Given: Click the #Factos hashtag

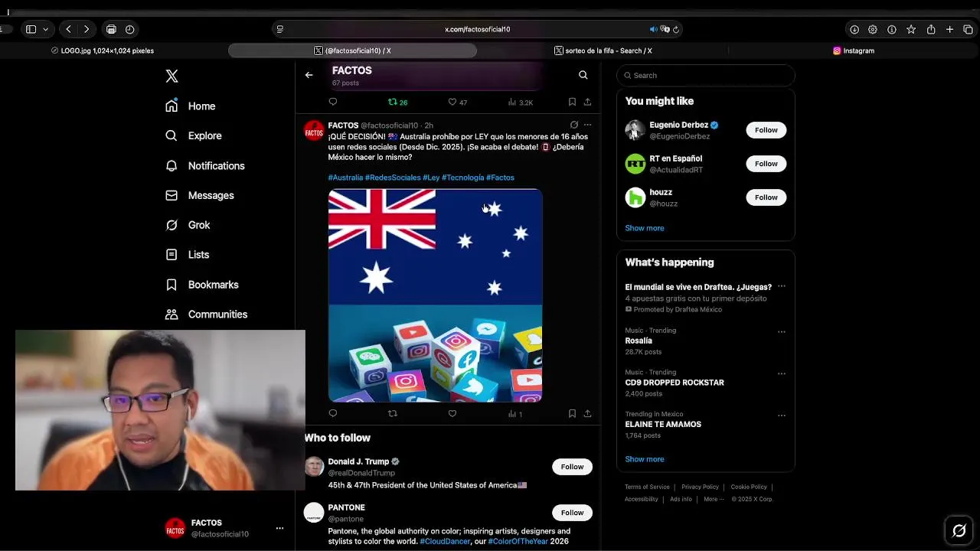Looking at the screenshot, I should pyautogui.click(x=500, y=178).
